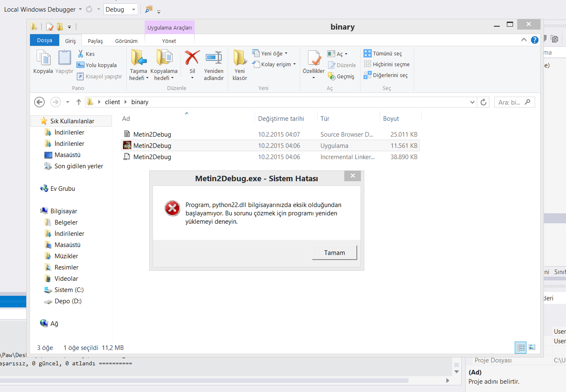Click Yolu kopyala in the ribbon
Screen dimensions: 566x392
(x=97, y=65)
